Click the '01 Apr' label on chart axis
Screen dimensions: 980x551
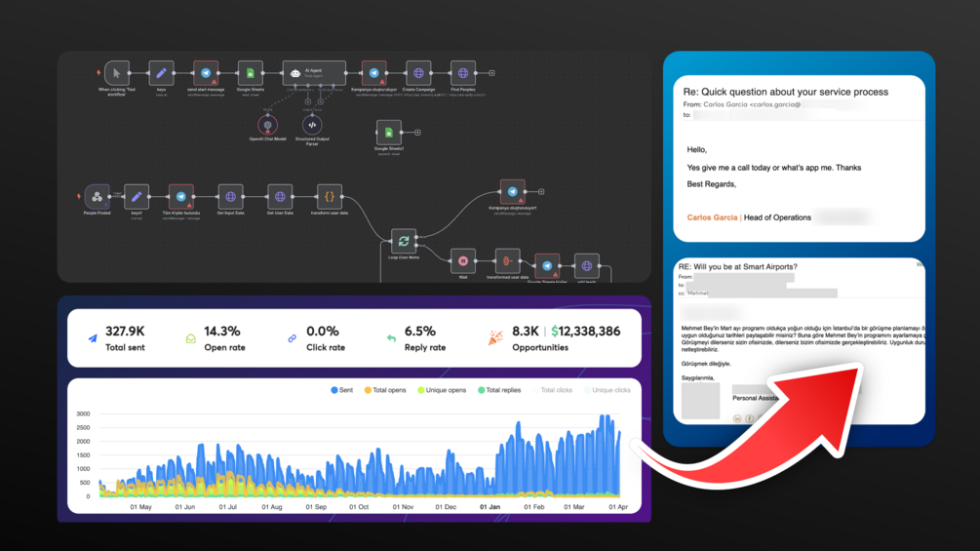[x=618, y=507]
